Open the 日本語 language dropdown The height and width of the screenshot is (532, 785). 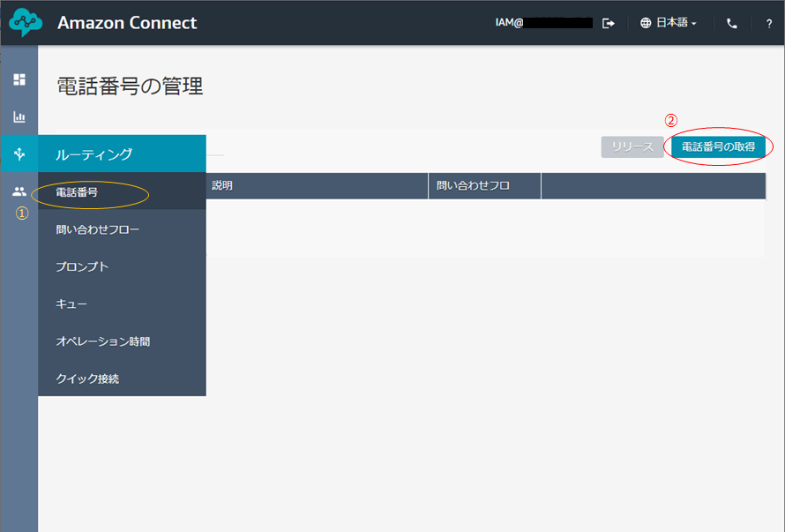tap(676, 23)
